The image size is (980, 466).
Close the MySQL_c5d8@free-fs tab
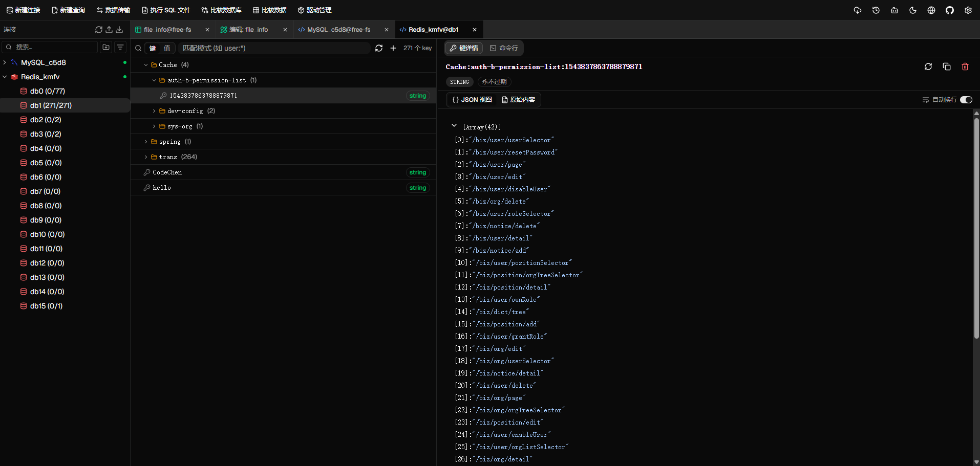click(x=387, y=30)
